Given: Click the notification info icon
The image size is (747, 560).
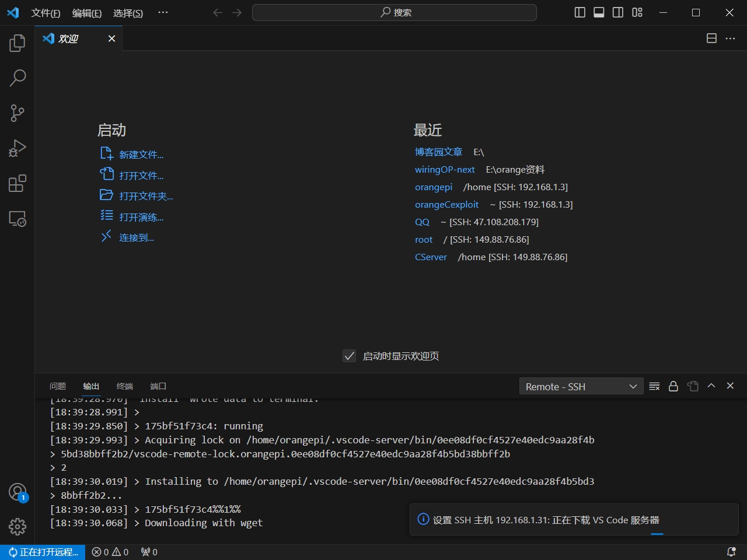Looking at the screenshot, I should (x=424, y=519).
